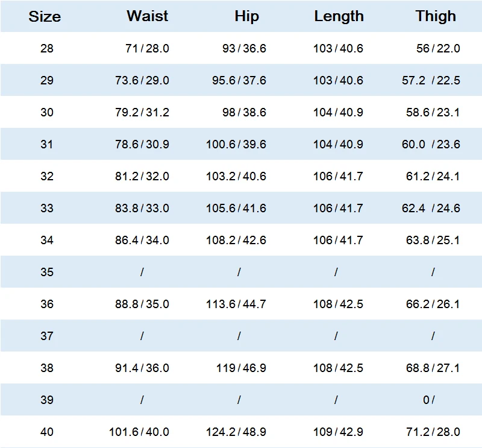Select the Length column header
This screenshot has width=482, height=448.
[339, 16]
